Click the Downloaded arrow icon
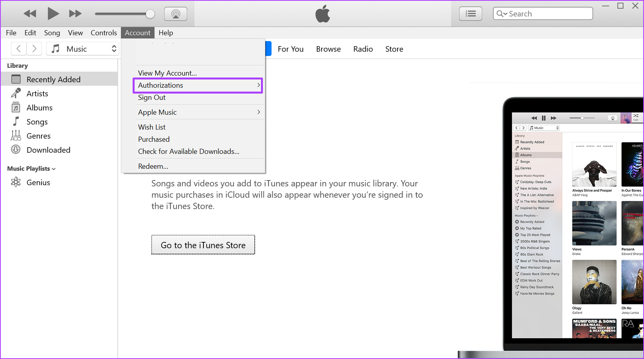The image size is (644, 359). (16, 150)
